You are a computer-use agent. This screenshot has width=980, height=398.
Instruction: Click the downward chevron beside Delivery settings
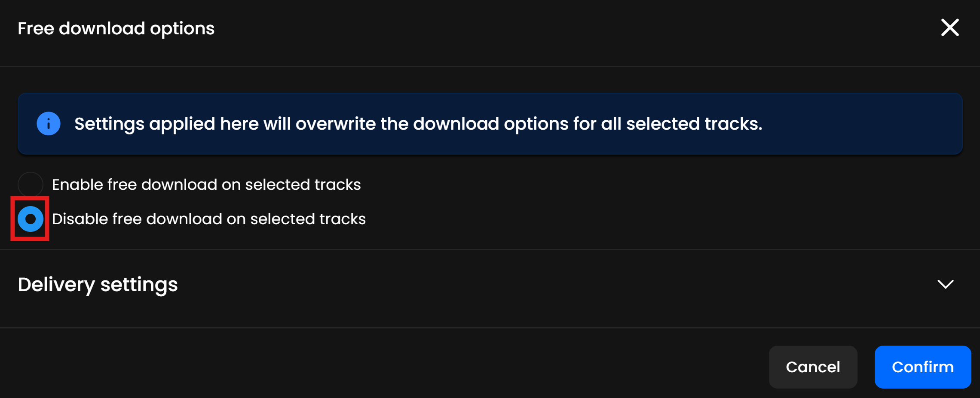945,284
